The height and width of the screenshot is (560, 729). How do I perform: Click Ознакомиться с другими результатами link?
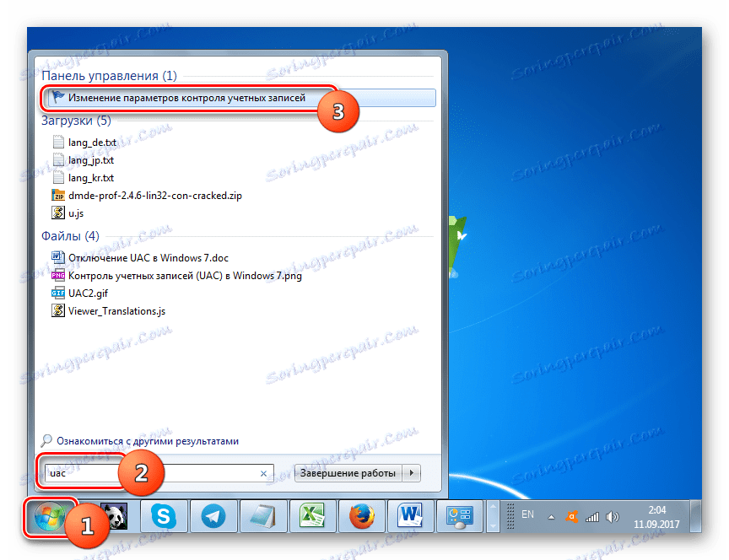coord(148,441)
